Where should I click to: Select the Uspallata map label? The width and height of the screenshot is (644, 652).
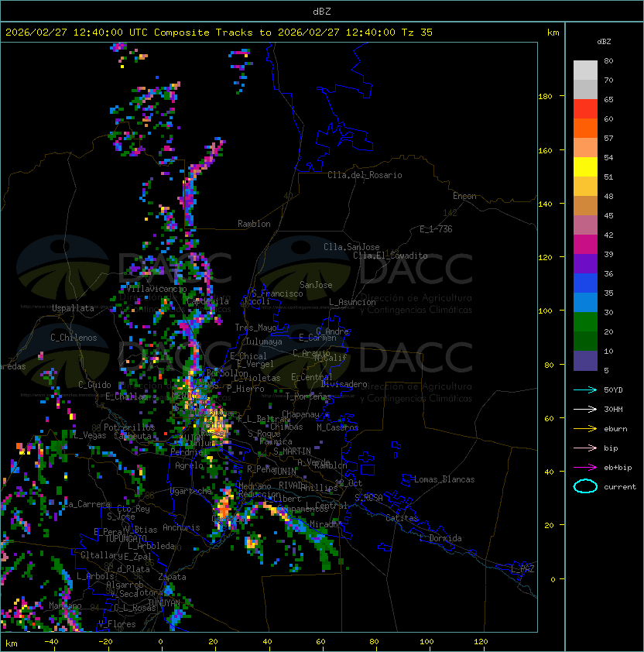73,308
